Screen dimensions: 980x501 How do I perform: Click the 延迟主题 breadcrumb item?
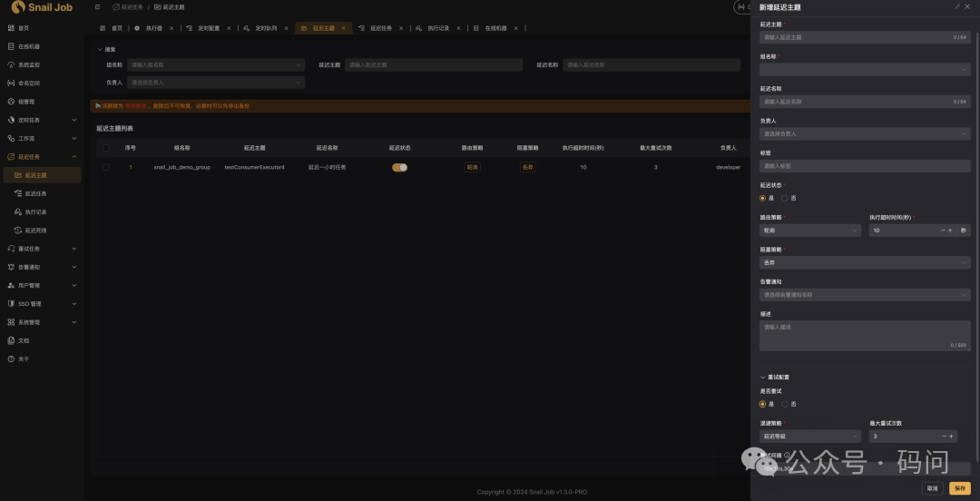click(170, 7)
